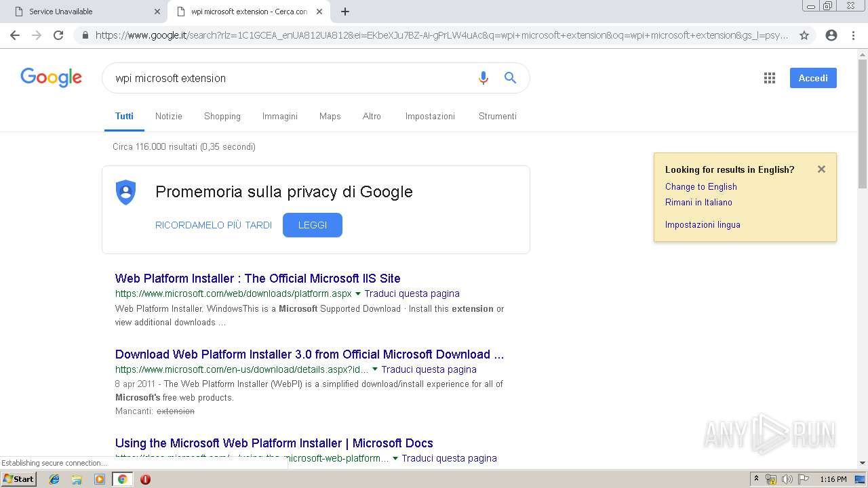
Task: Click the magnifier search button
Action: point(511,78)
